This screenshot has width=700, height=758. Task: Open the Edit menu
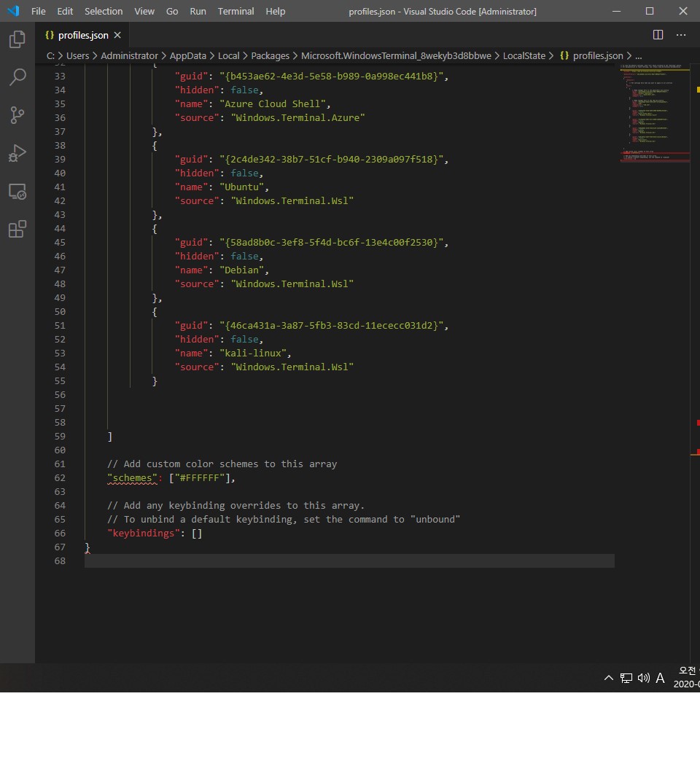pyautogui.click(x=65, y=11)
